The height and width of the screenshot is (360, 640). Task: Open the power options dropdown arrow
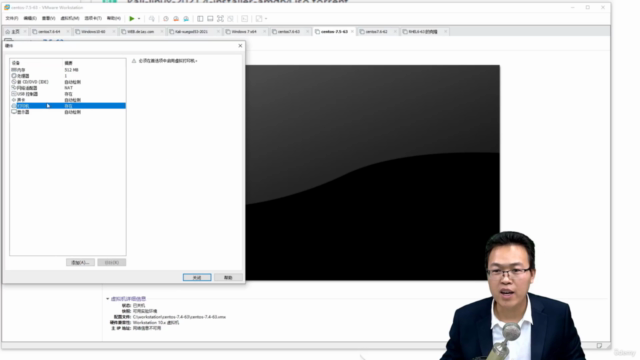139,18
